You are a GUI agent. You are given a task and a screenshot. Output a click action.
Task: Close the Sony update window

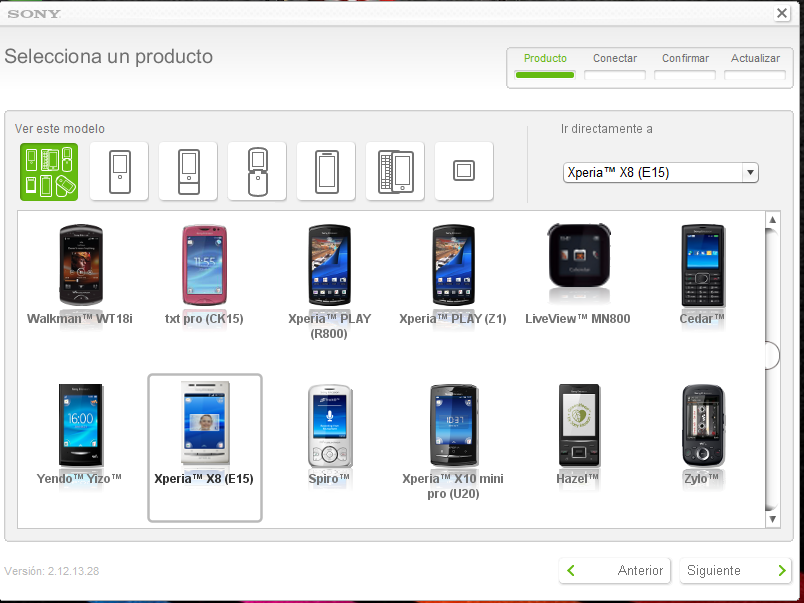(x=782, y=13)
